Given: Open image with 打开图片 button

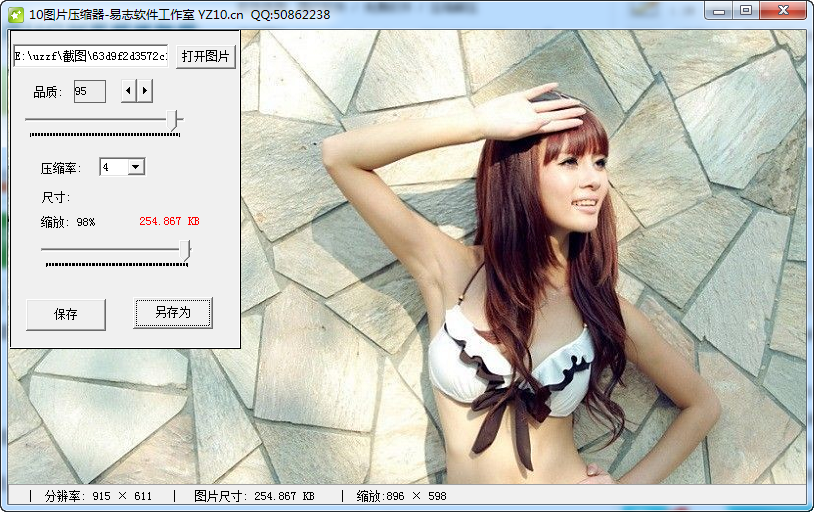Looking at the screenshot, I should pyautogui.click(x=206, y=56).
